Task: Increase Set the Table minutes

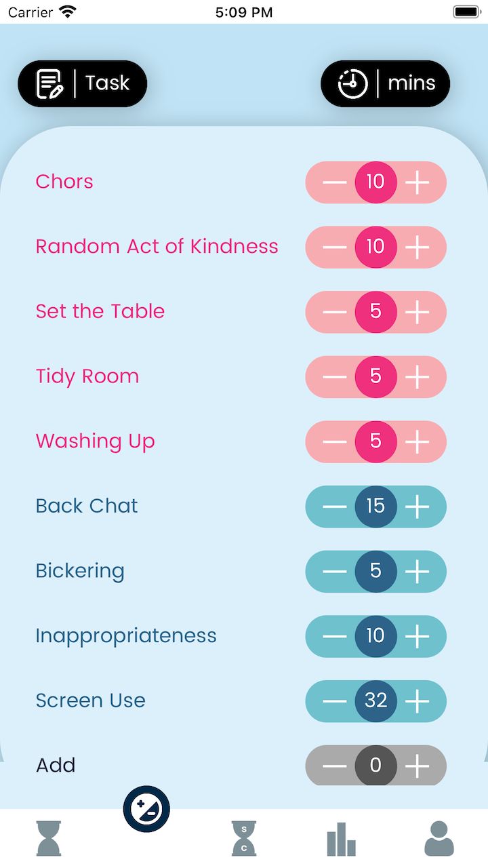Action: (x=418, y=312)
